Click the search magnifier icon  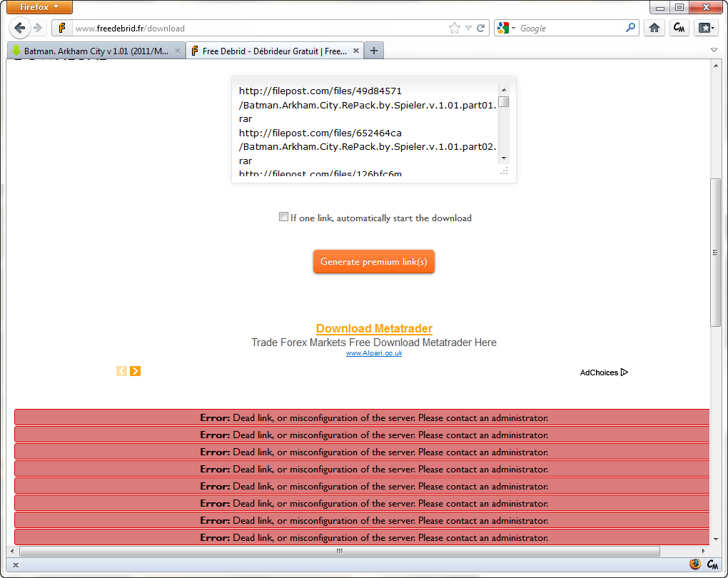(x=630, y=28)
